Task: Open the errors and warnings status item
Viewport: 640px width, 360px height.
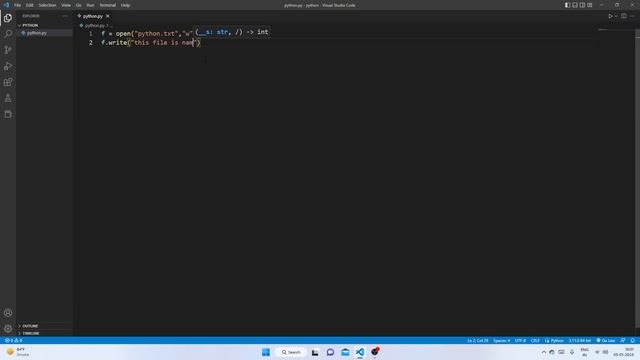Action: coord(13,340)
